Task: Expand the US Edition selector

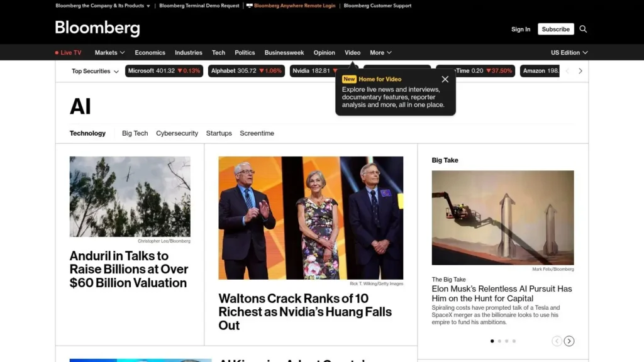Action: [568, 53]
